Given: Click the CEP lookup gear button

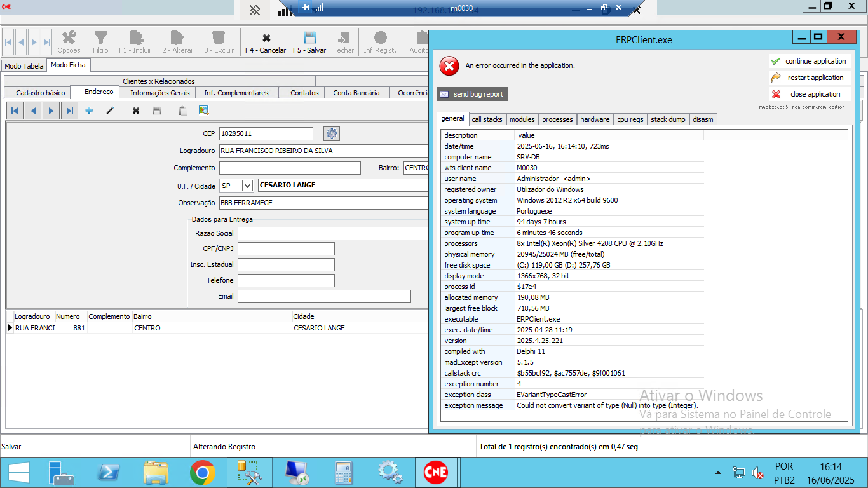Looking at the screenshot, I should point(331,133).
